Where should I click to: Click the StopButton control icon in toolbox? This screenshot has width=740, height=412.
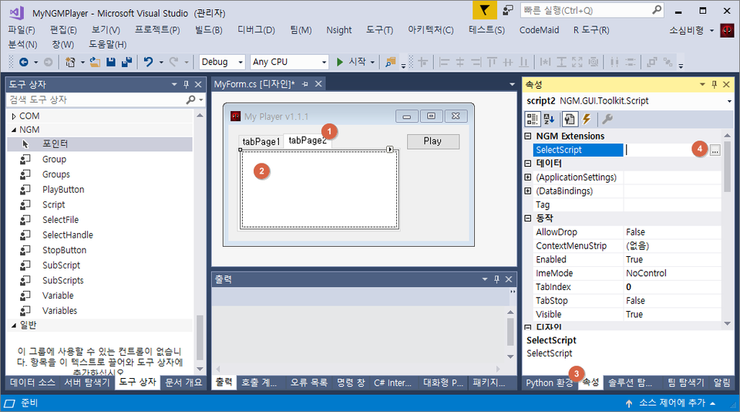pos(25,250)
